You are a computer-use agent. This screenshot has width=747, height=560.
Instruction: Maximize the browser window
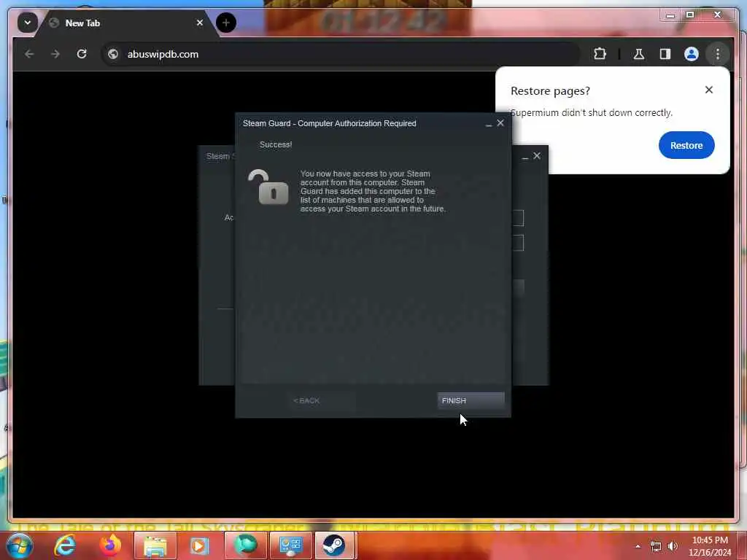click(690, 15)
